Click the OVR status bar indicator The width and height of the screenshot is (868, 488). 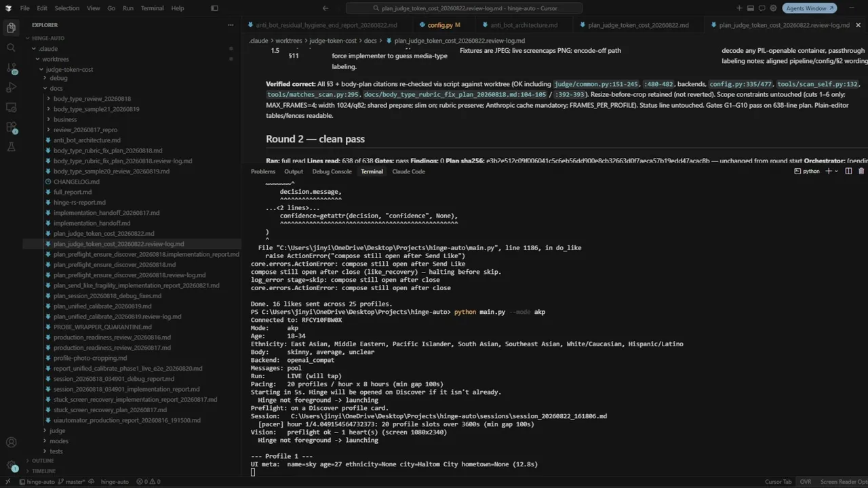[806, 482]
